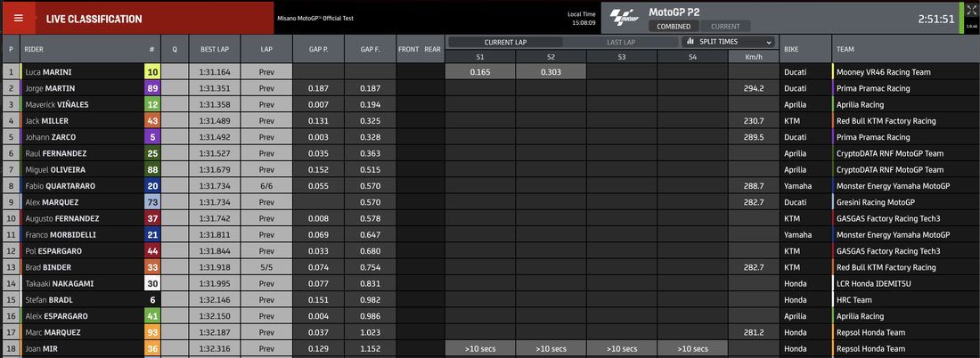Select rider Franco MORBIDELLI
This screenshot has width=980, height=358.
(61, 234)
